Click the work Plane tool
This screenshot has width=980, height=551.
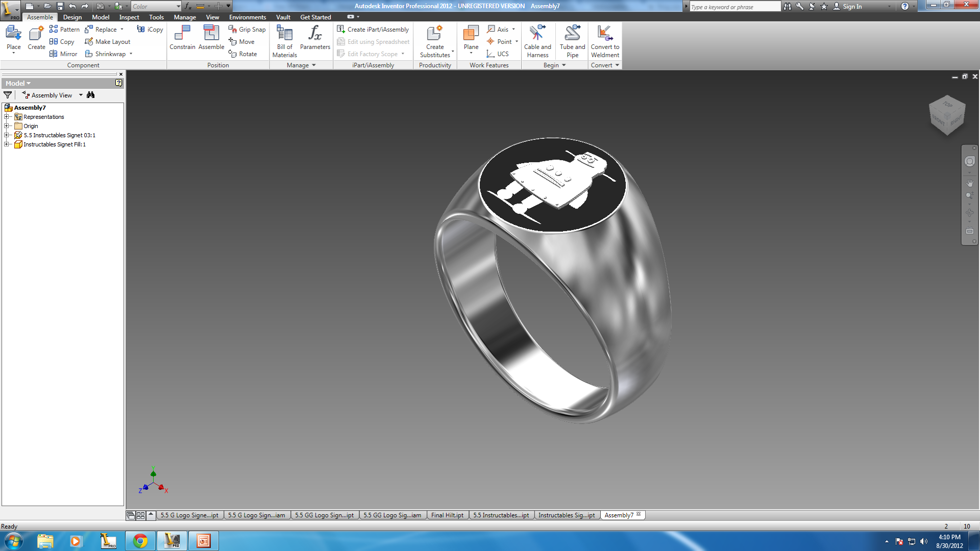(471, 39)
